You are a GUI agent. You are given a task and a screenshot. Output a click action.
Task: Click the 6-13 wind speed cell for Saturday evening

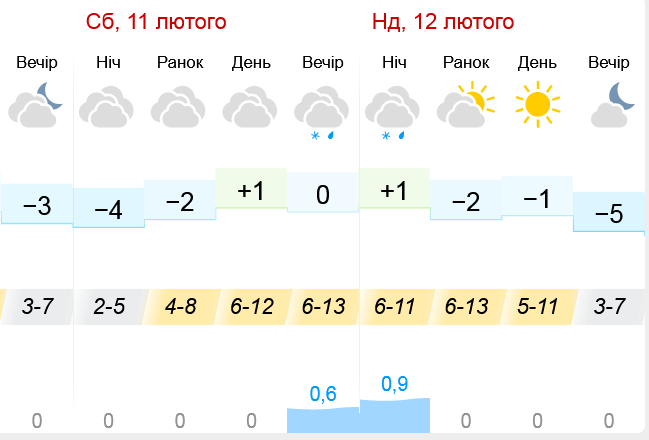point(323,307)
